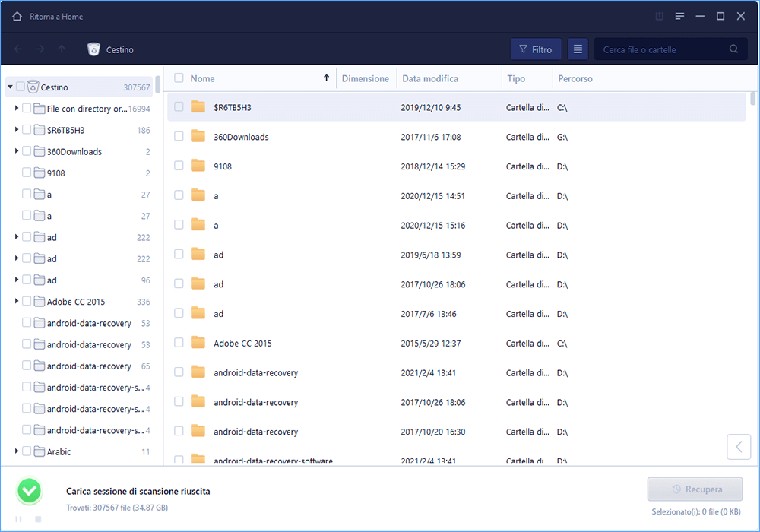Sort by the Data modifica column header
This screenshot has height=532, width=760.
[x=430, y=78]
